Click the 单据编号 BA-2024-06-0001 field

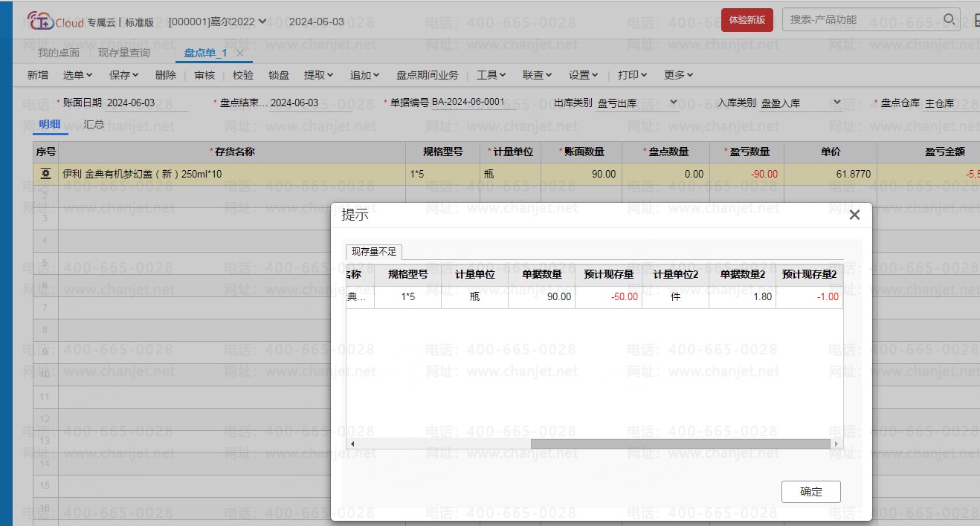click(x=474, y=103)
